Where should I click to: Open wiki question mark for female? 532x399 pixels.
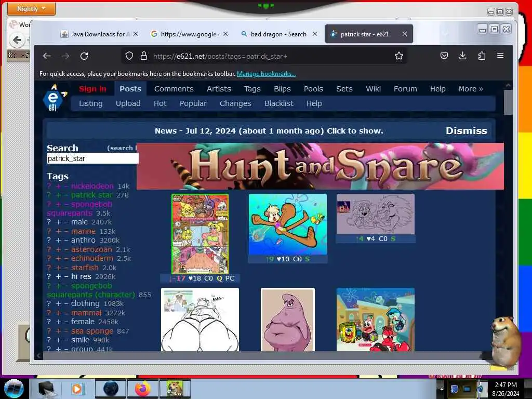click(x=49, y=322)
